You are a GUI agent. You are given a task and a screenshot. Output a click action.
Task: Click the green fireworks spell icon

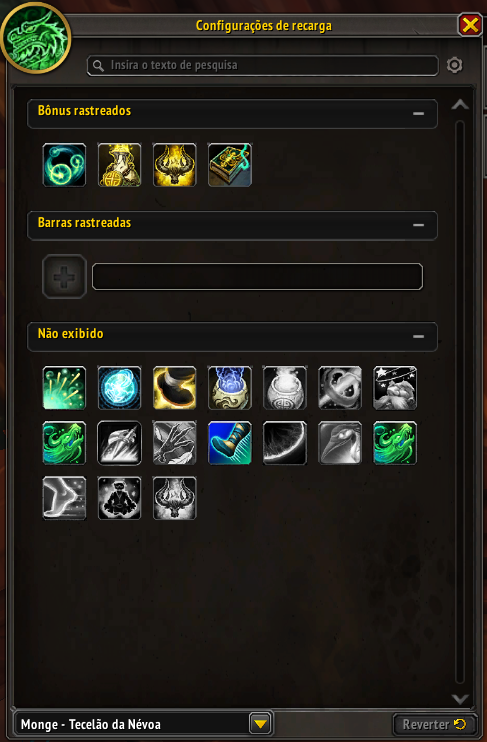(64, 388)
